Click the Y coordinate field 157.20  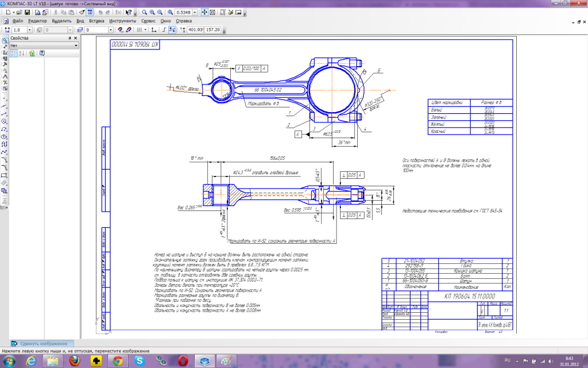coord(213,30)
